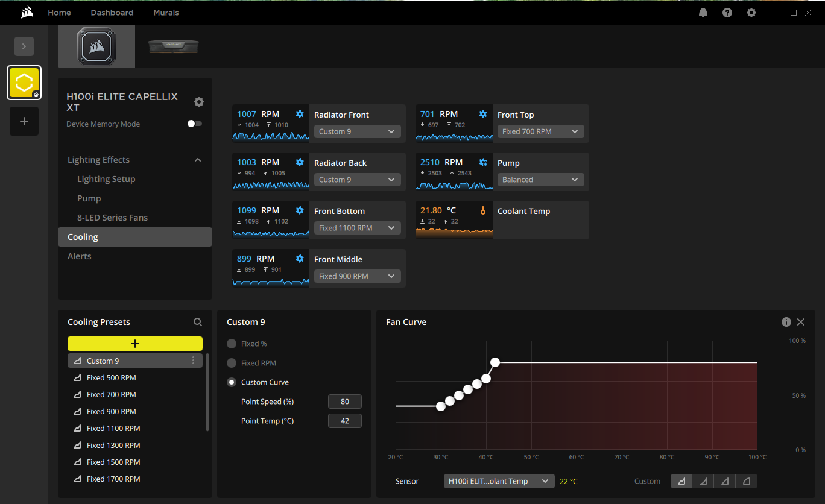Open iCUE settings gear in title bar
The image size is (825, 504).
click(751, 13)
